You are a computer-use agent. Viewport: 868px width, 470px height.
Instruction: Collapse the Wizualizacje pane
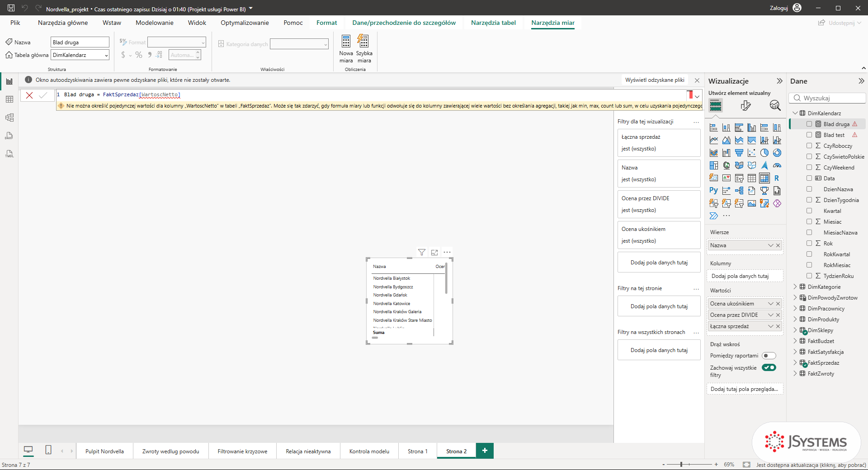(x=779, y=81)
